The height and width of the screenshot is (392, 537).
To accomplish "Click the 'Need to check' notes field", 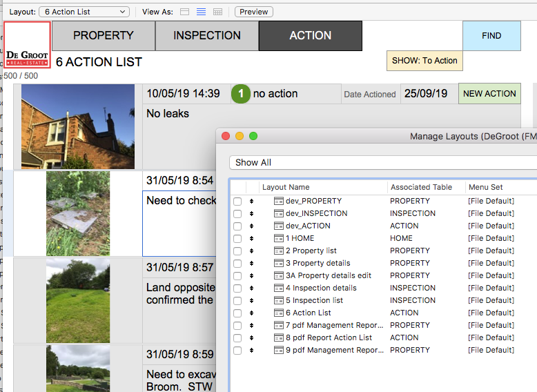I will click(x=179, y=223).
